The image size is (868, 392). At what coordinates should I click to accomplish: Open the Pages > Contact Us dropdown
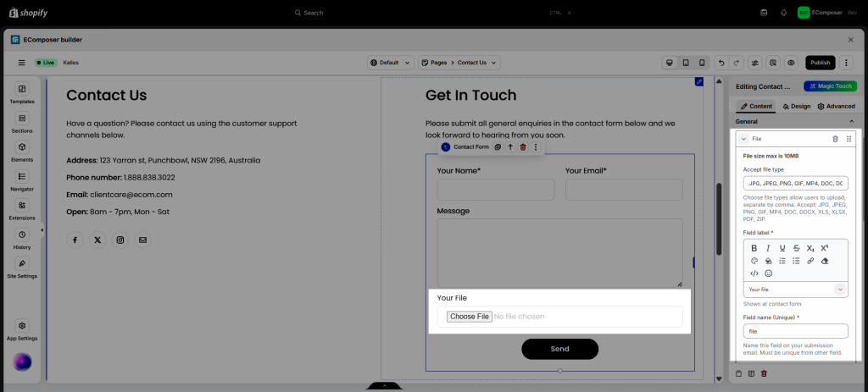[459, 63]
